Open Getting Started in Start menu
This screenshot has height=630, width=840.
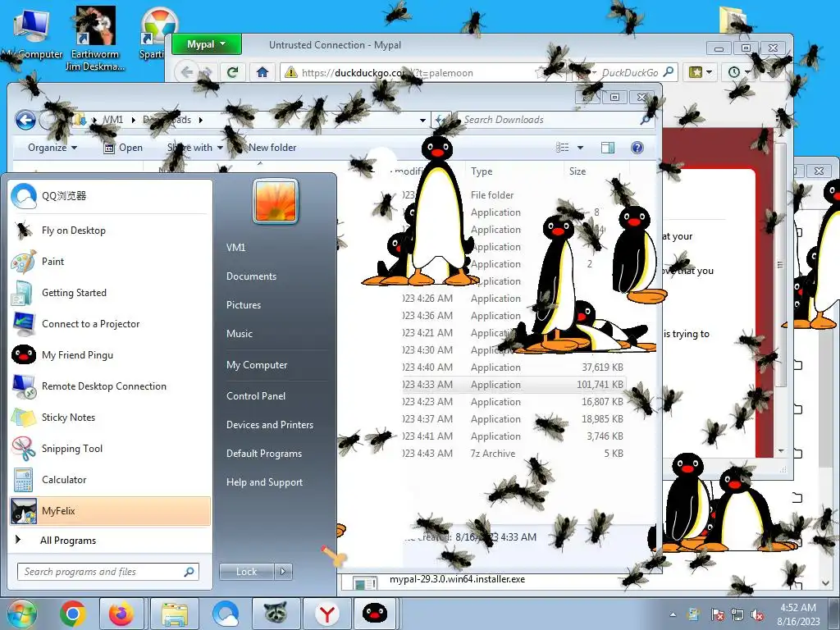click(x=110, y=293)
